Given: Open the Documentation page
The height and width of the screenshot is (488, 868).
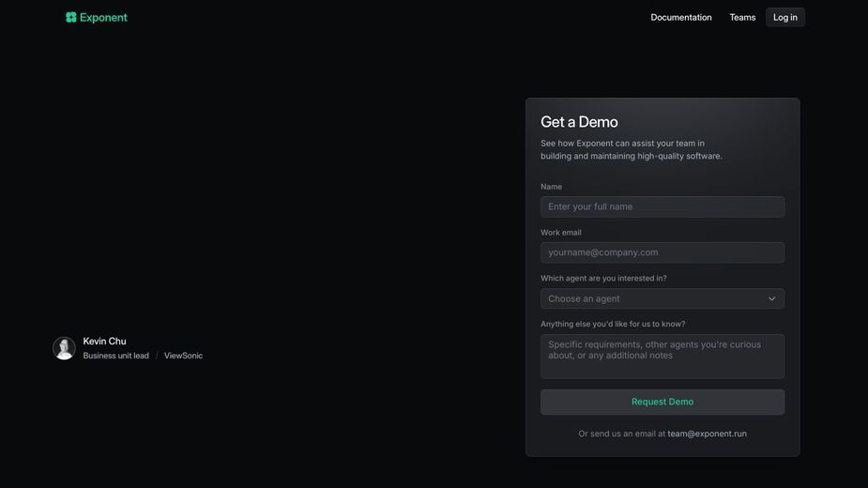Looking at the screenshot, I should click(x=681, y=17).
